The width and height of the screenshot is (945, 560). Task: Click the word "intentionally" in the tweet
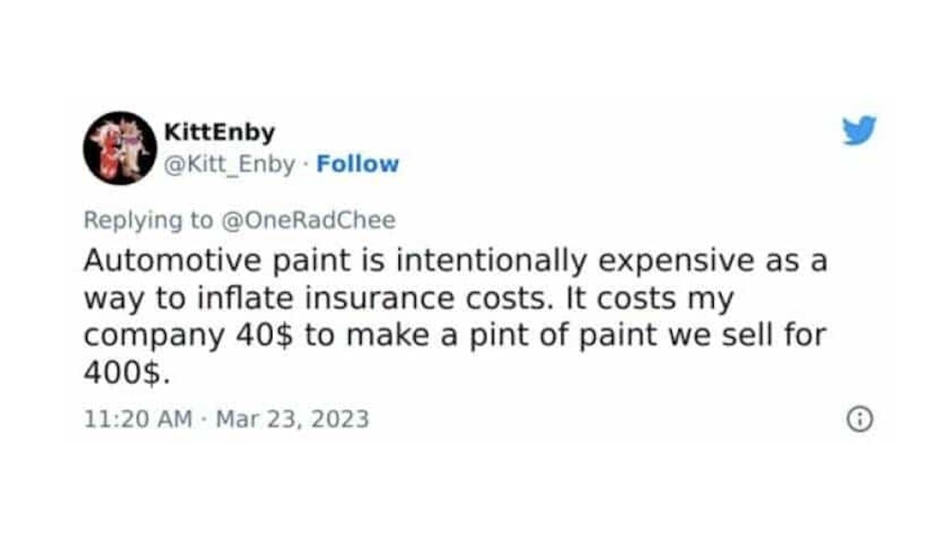point(492,260)
